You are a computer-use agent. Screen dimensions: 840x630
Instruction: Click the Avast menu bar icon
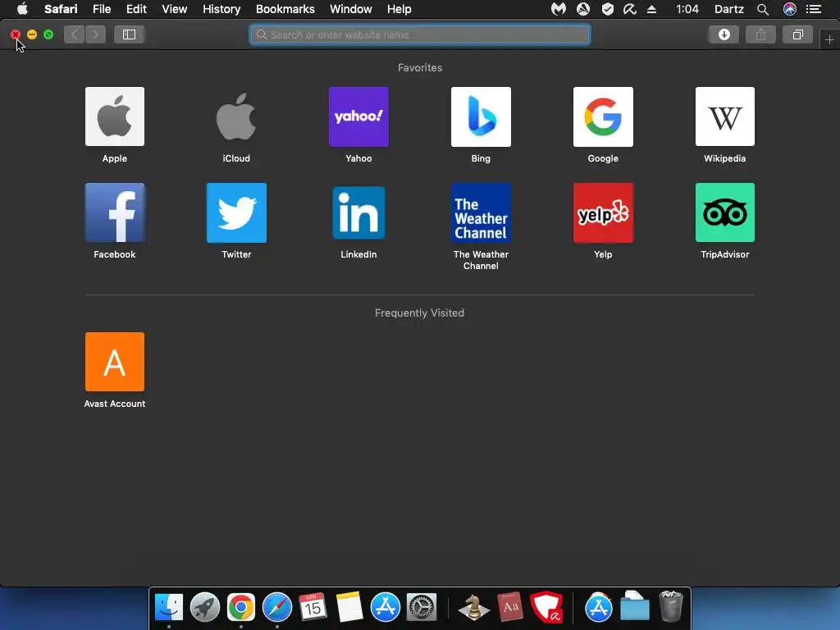coord(583,9)
